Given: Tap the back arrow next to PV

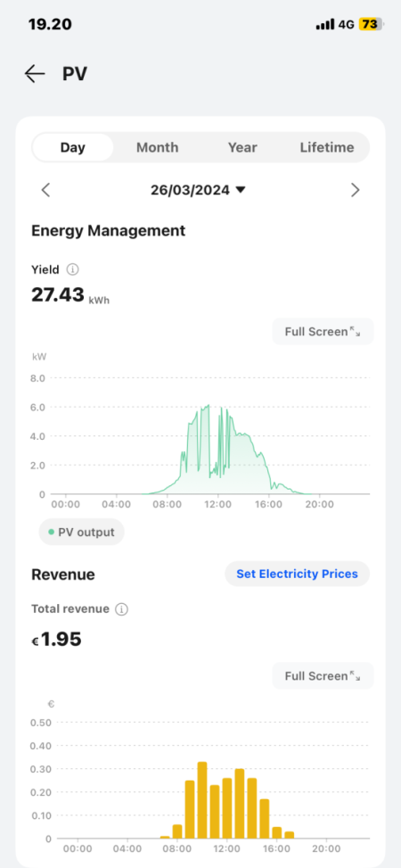Looking at the screenshot, I should point(34,74).
